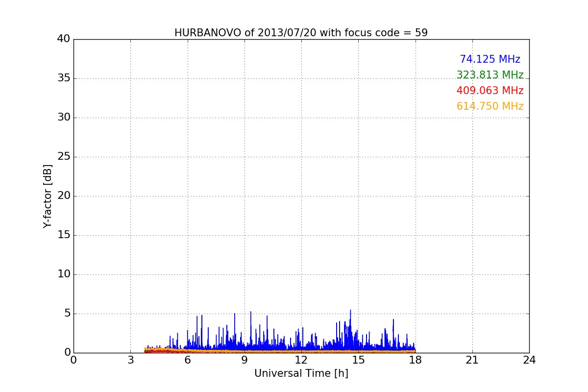Click the 24 tick on Universal Time axis
Image resolution: width=588 pixels, height=392 pixels.
click(529, 360)
